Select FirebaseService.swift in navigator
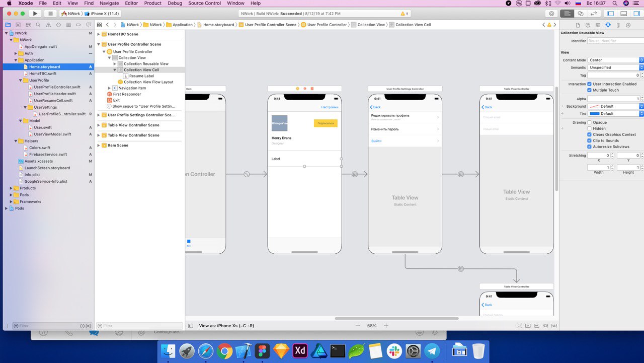Image resolution: width=644 pixels, height=363 pixels. 48,155
